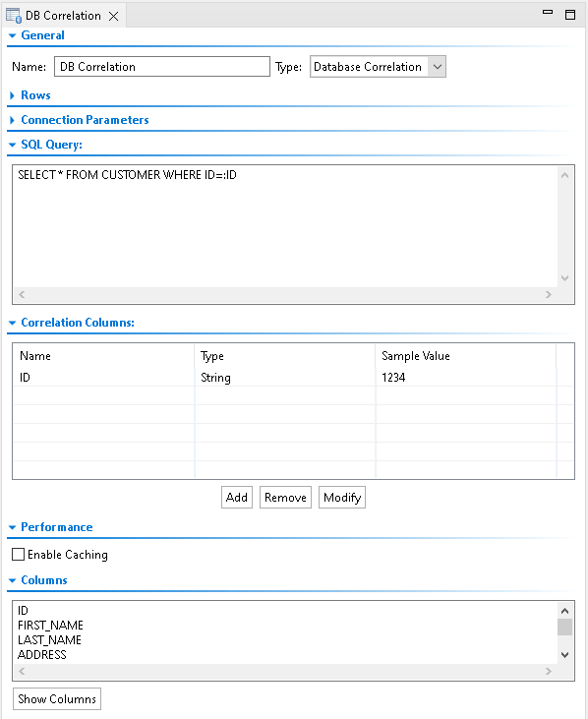Collapse the General section
This screenshot has width=588, height=719.
click(x=13, y=35)
